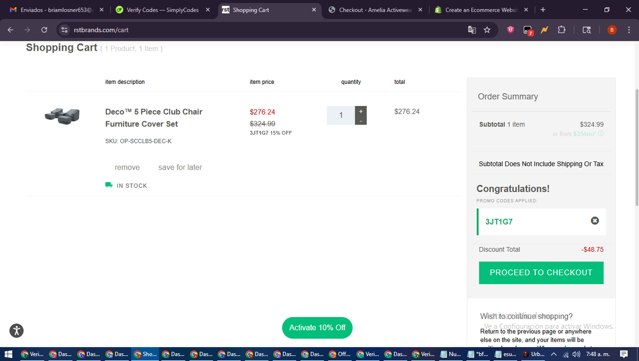Open Deco 5 Piece Club Chair product link
The image size is (639, 361).
pyautogui.click(x=154, y=118)
